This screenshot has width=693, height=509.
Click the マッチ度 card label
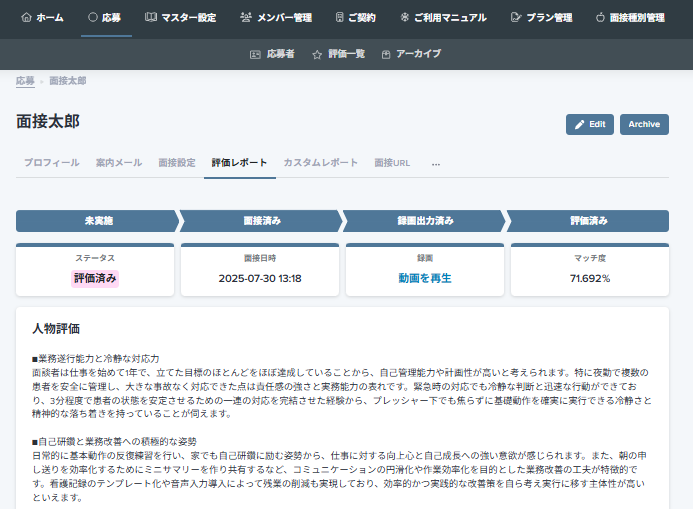click(590, 258)
